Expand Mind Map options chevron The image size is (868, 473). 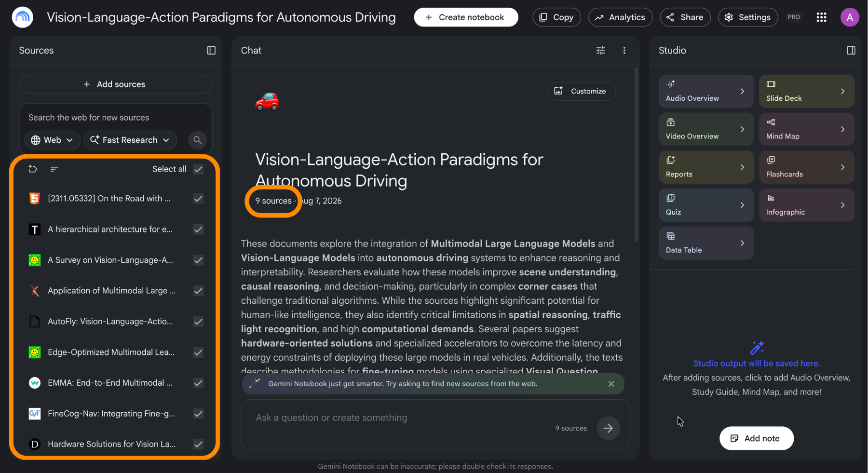click(x=842, y=129)
